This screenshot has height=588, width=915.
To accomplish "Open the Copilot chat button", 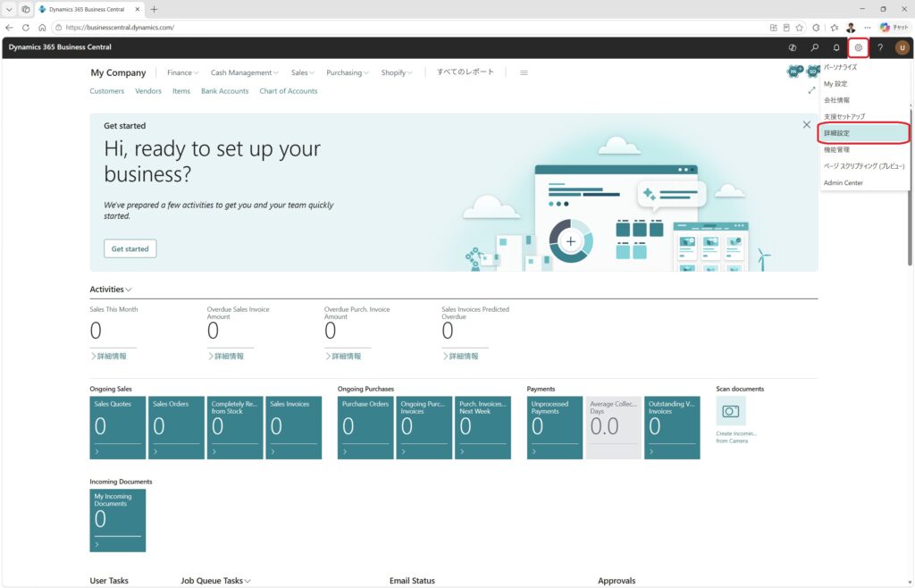I will (894, 28).
